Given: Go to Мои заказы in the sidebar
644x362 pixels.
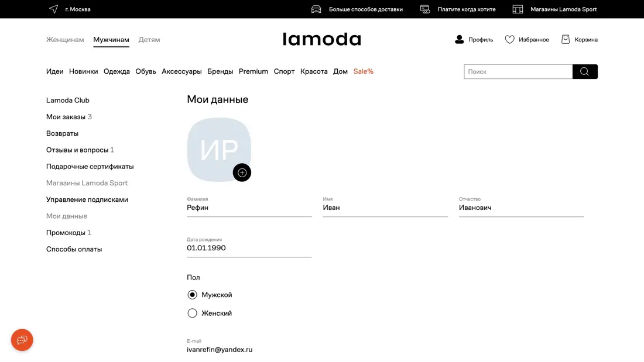Looking at the screenshot, I should click(66, 117).
